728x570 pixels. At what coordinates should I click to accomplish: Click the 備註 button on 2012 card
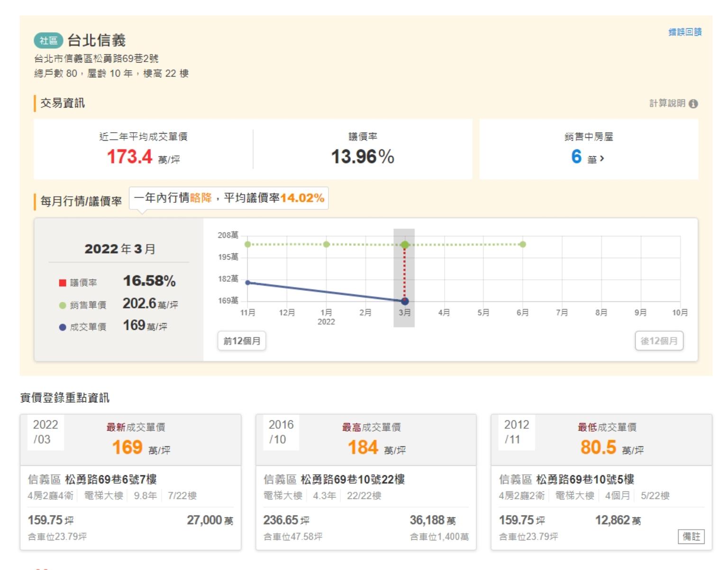(x=691, y=536)
